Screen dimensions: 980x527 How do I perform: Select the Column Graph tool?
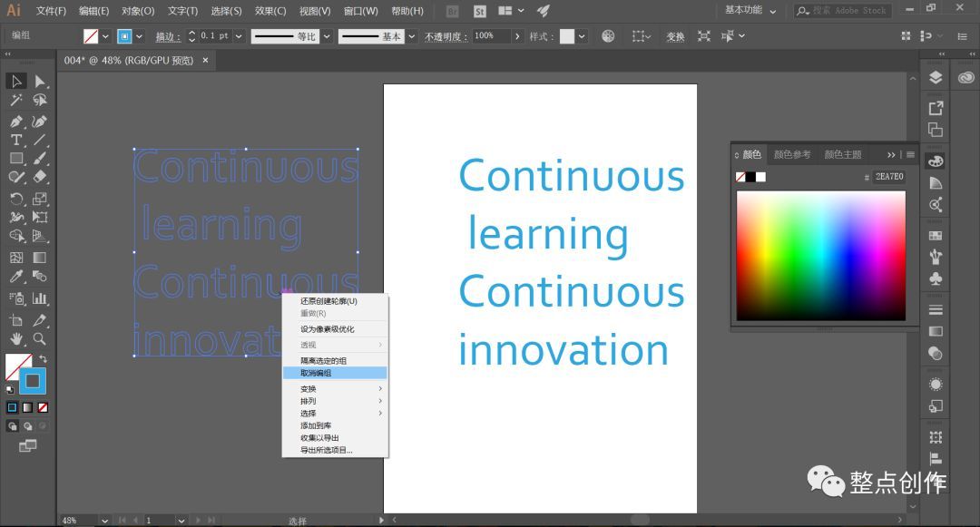[39, 298]
